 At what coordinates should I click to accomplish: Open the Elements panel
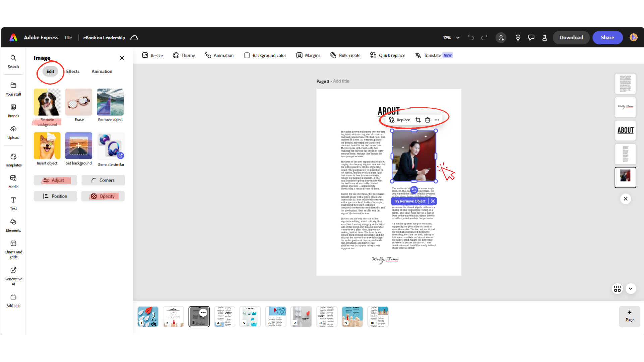click(13, 225)
